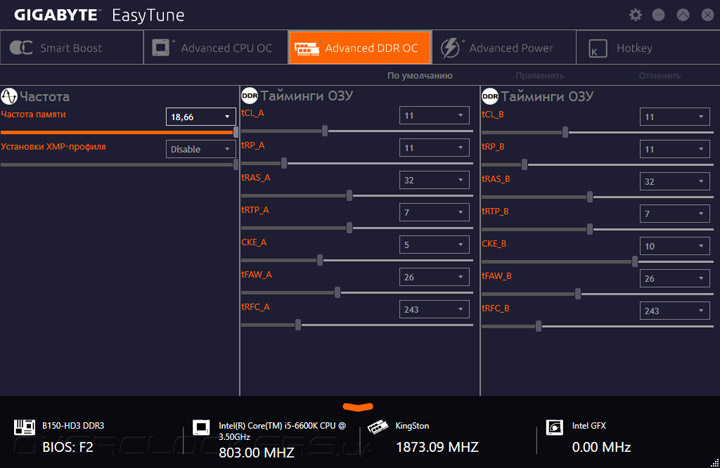
Task: Open the tRAS_A value dropdown
Action: click(434, 180)
